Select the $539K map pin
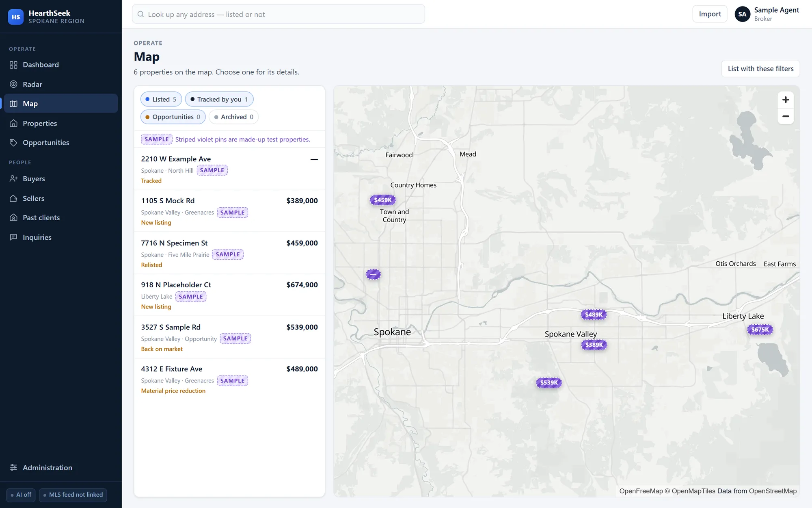This screenshot has width=812, height=508. 549,382
